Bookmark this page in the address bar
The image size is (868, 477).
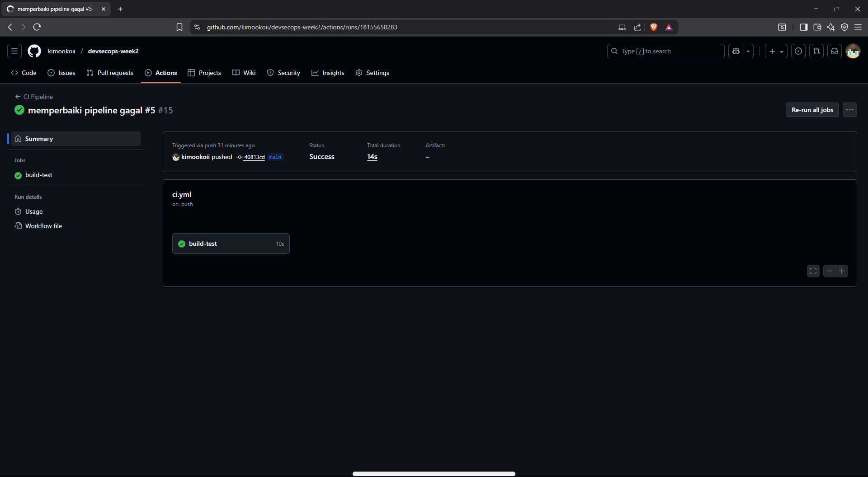pos(179,27)
